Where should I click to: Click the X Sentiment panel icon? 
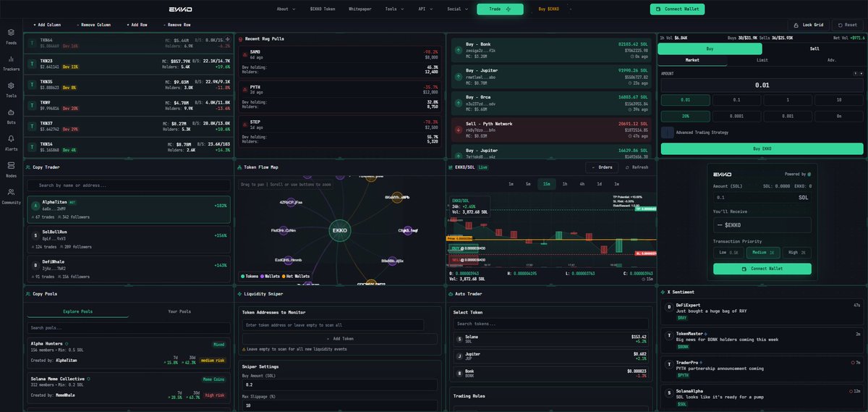pos(663,292)
